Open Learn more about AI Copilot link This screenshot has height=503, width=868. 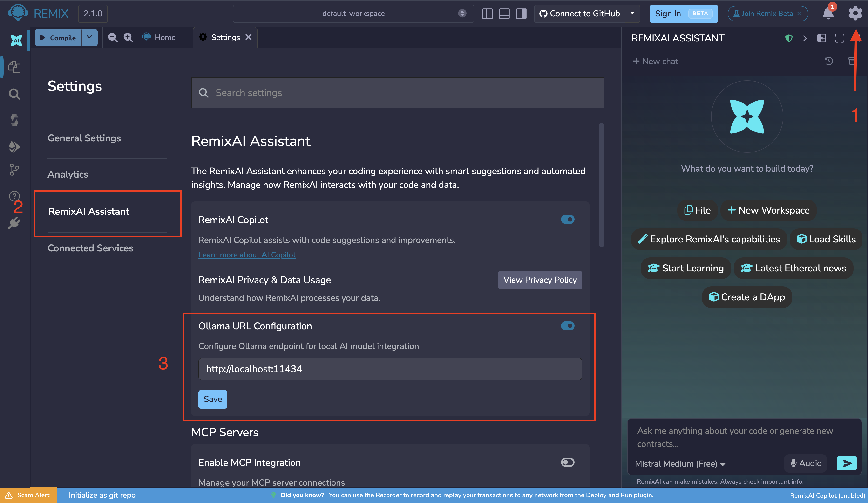point(247,255)
